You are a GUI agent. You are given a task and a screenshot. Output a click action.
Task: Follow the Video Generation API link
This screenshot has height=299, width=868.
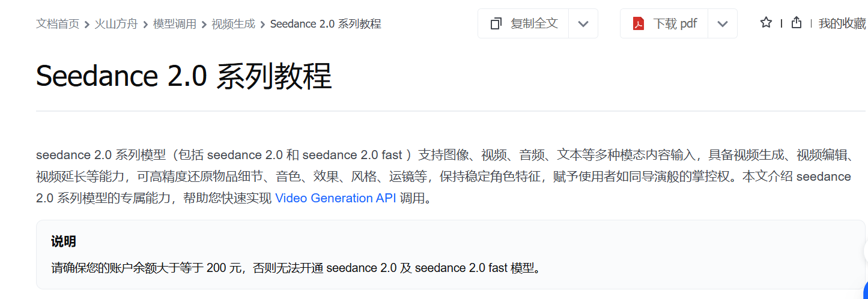pos(335,198)
